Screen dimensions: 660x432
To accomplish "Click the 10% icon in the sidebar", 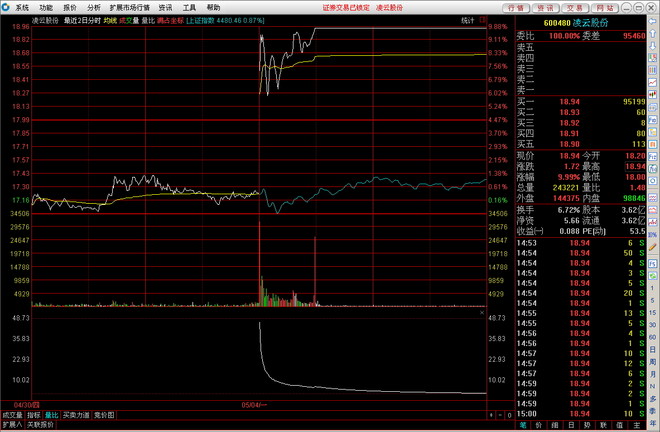I will [x=653, y=235].
